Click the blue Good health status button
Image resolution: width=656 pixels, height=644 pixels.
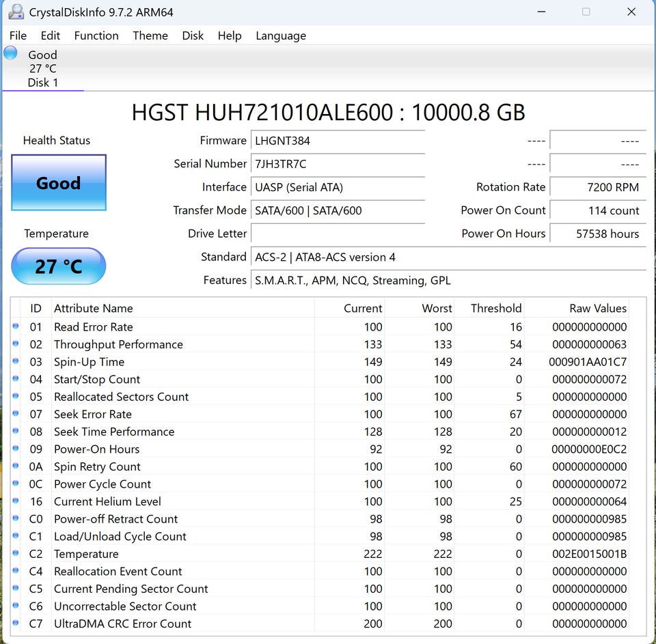click(59, 183)
